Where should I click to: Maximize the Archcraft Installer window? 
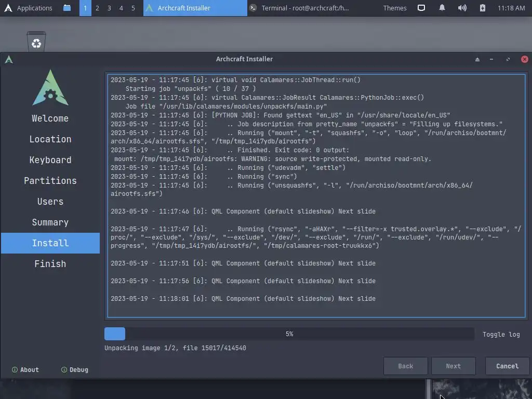pyautogui.click(x=508, y=59)
